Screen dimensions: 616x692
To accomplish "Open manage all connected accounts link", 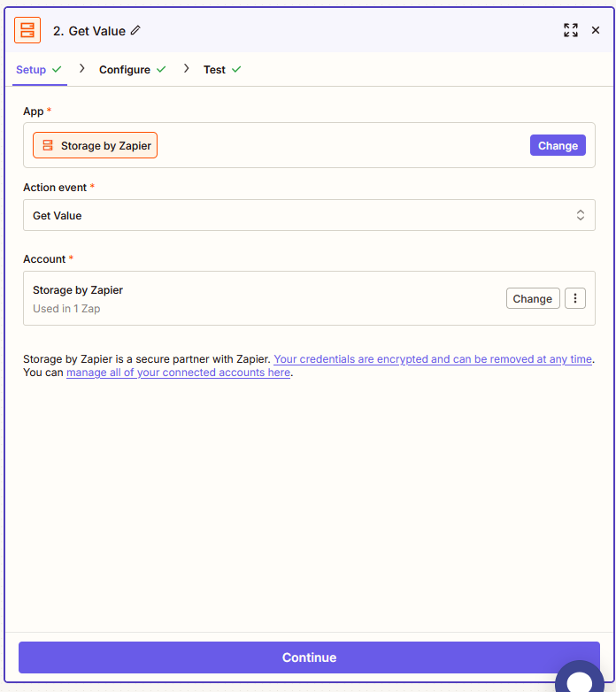I will tap(178, 373).
